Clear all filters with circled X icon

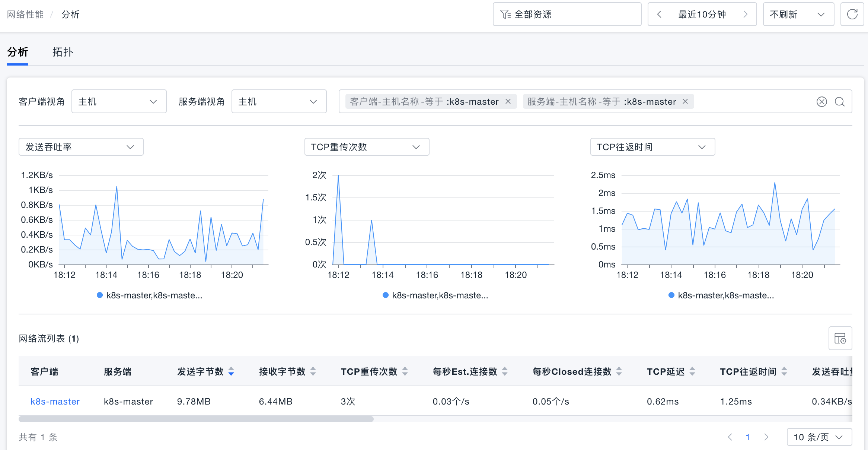[x=821, y=102]
